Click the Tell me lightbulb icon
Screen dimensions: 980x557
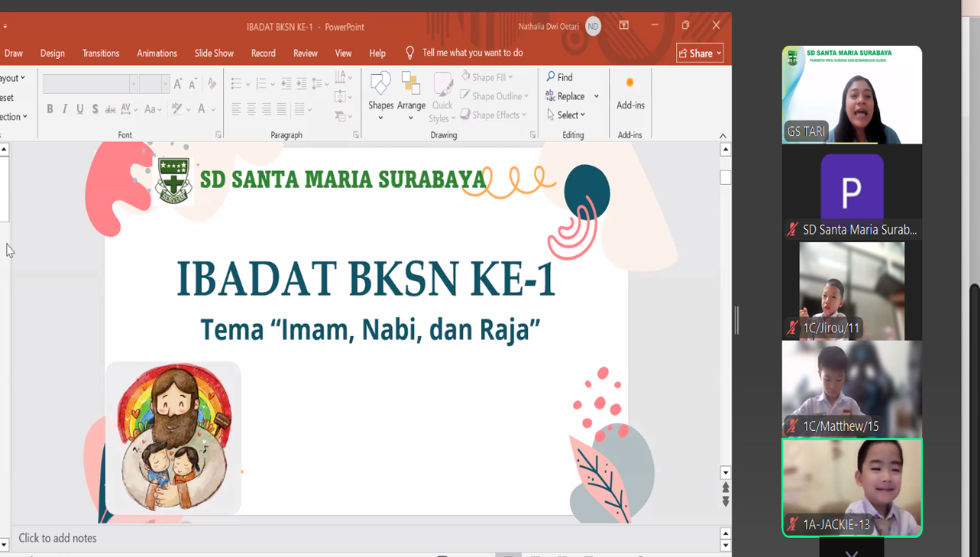point(410,53)
